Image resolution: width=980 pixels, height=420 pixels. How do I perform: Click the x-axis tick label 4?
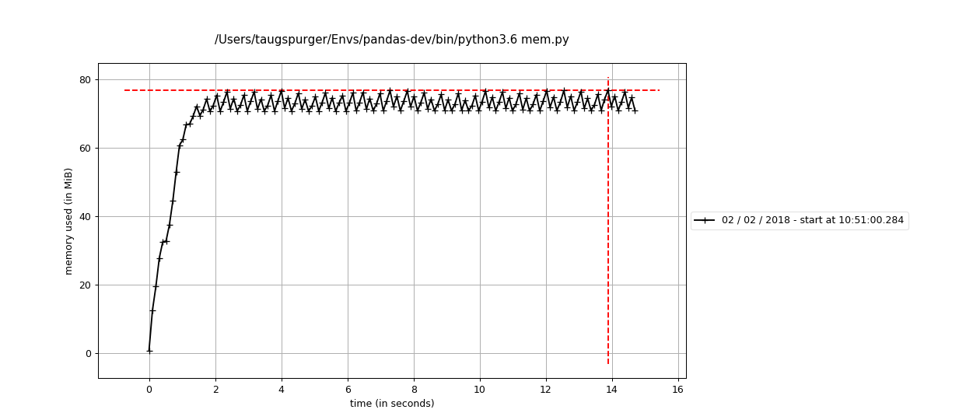[282, 390]
